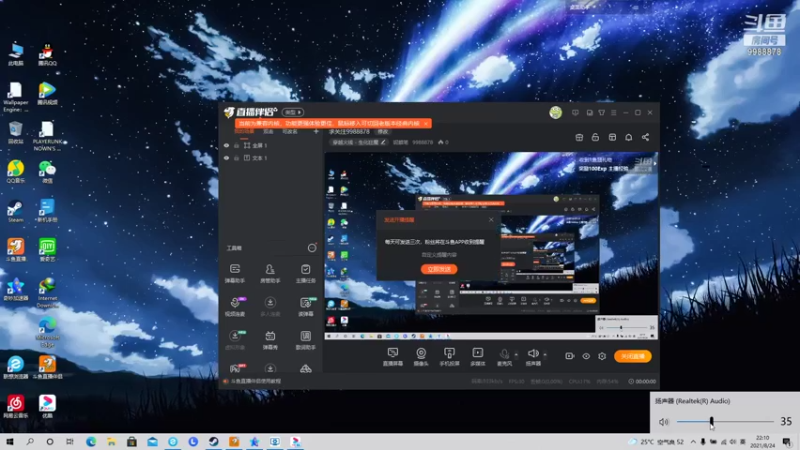Switch to the 预备 scene tab
The width and height of the screenshot is (800, 450).
click(x=268, y=132)
